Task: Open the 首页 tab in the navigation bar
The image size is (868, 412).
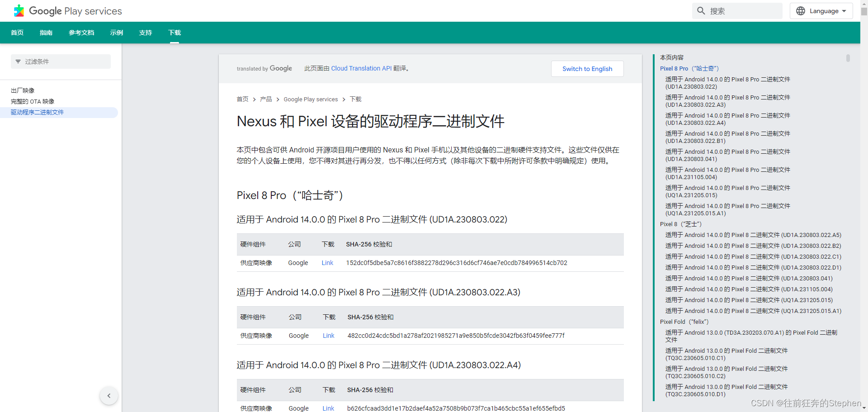Action: coord(17,33)
